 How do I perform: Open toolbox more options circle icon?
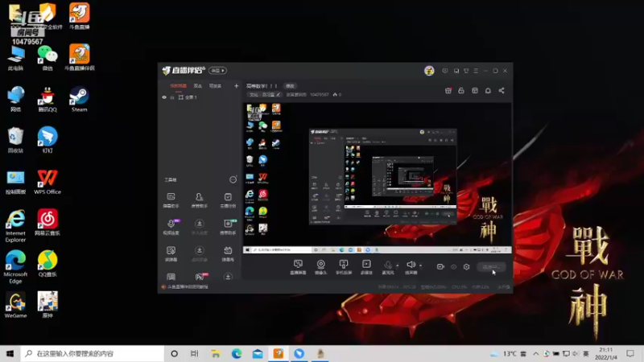tap(233, 179)
